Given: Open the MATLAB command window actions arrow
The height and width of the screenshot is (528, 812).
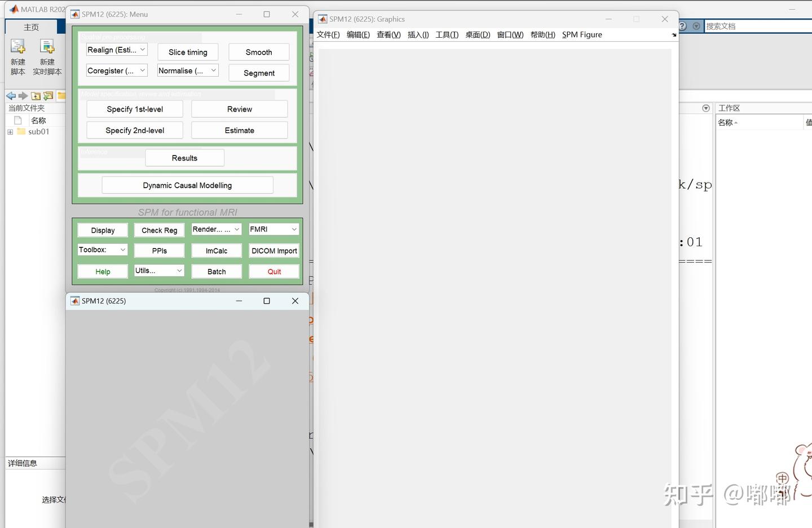Looking at the screenshot, I should point(706,108).
